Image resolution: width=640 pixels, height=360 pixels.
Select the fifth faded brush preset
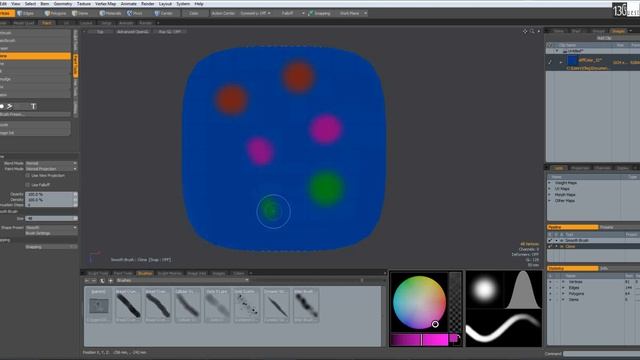pos(217,305)
